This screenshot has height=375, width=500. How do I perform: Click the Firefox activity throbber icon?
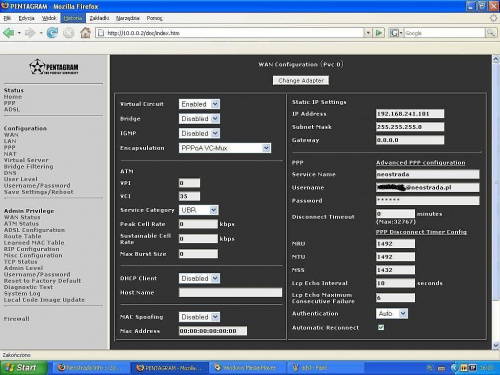click(493, 18)
